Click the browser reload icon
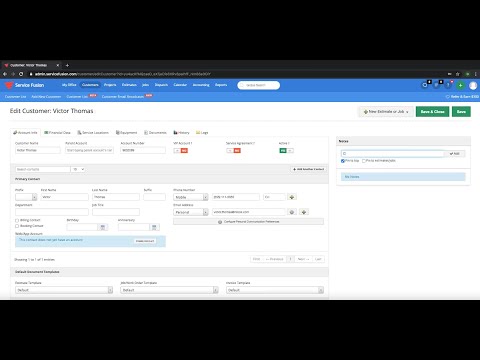 tap(21, 74)
